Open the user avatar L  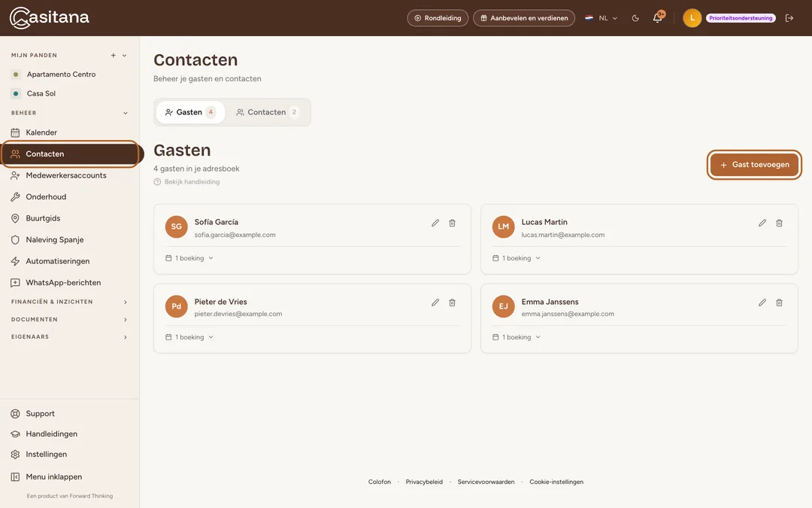coord(692,18)
